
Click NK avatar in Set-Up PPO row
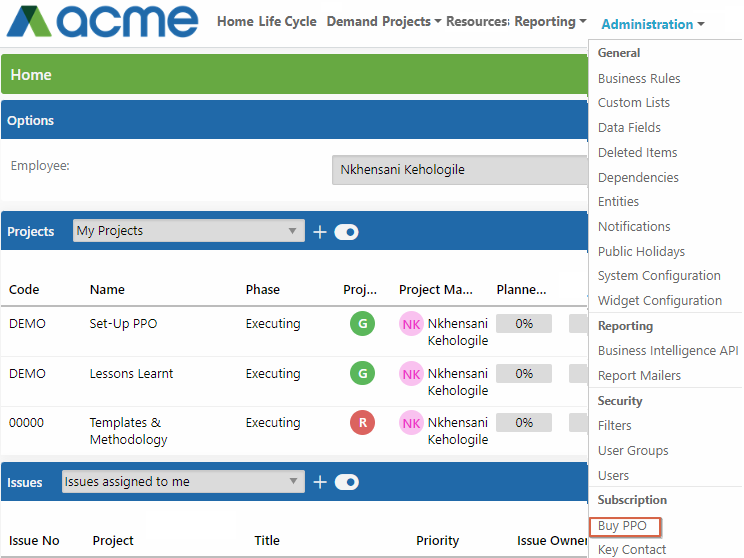click(x=411, y=324)
